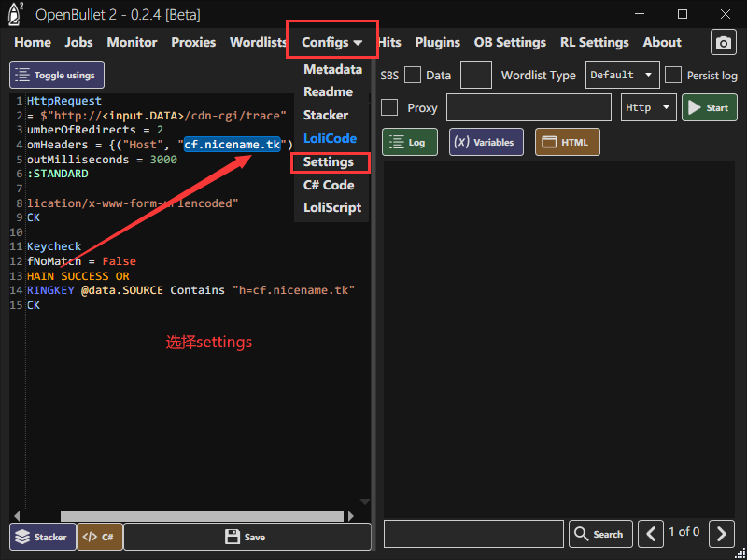Open the Log view button
The width and height of the screenshot is (747, 560).
pyautogui.click(x=409, y=143)
